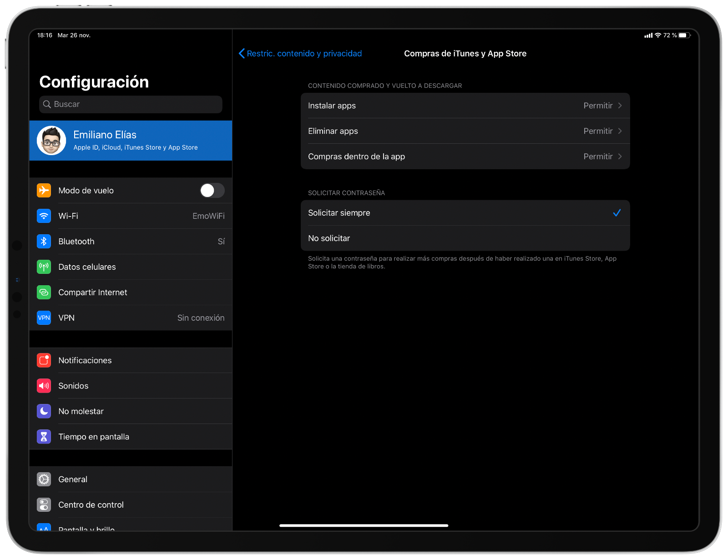The image size is (728, 560).
Task: Tap the Solicitar siempre checkmark
Action: [617, 213]
